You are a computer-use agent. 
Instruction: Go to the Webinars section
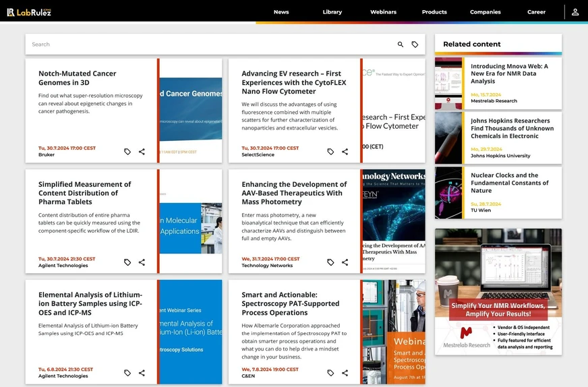click(x=383, y=12)
